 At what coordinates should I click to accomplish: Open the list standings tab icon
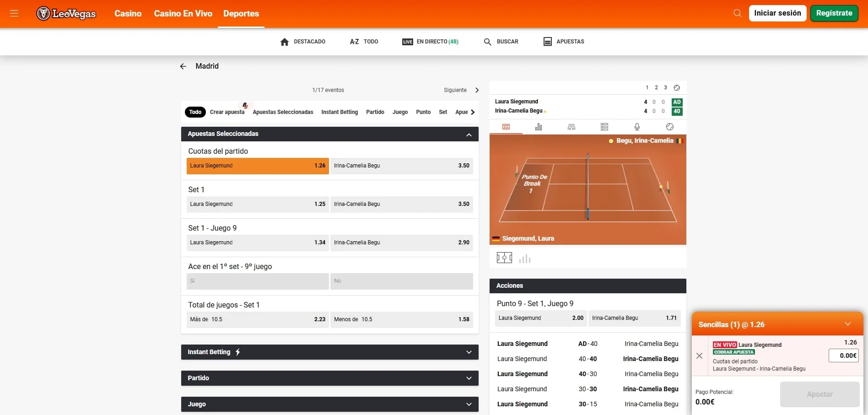[604, 127]
